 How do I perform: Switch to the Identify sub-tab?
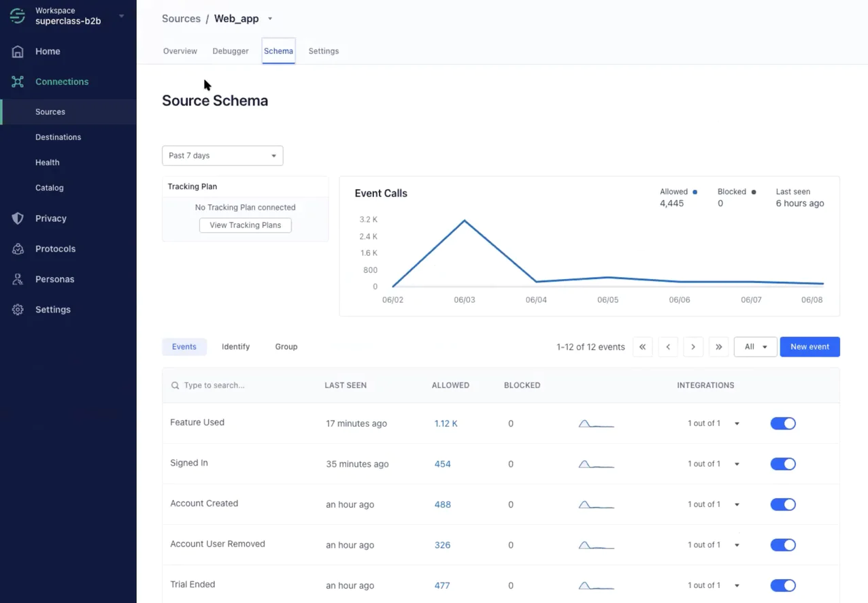point(235,347)
